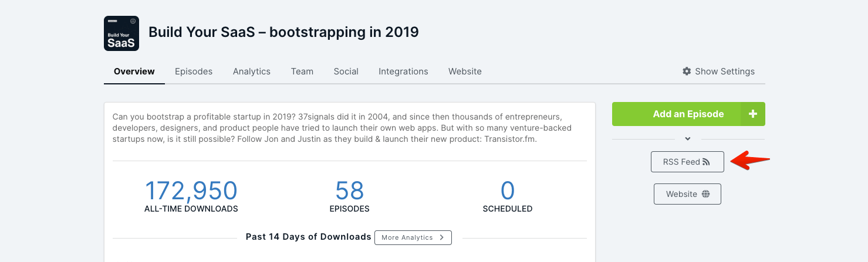
Task: Switch to the Social tab
Action: point(346,72)
